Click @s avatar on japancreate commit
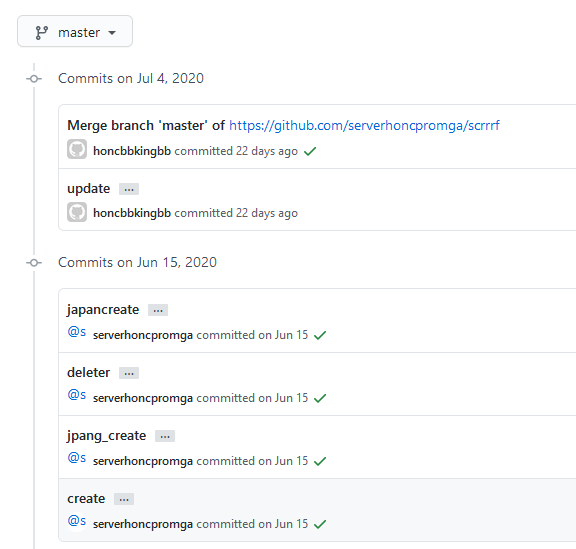This screenshot has height=549, width=576. (x=77, y=332)
